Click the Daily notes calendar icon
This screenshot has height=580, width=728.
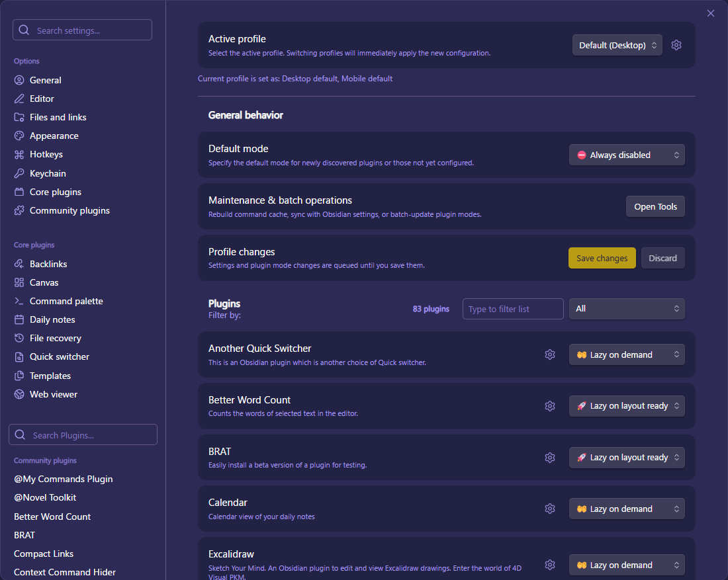(19, 319)
